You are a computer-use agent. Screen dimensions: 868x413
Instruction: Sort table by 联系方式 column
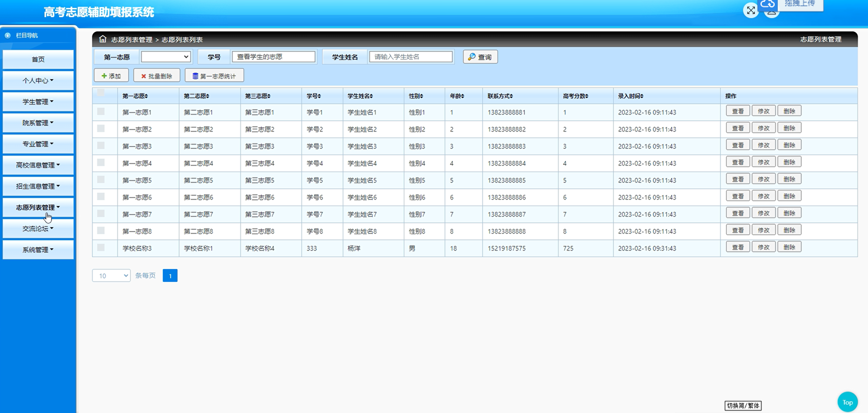coord(500,96)
